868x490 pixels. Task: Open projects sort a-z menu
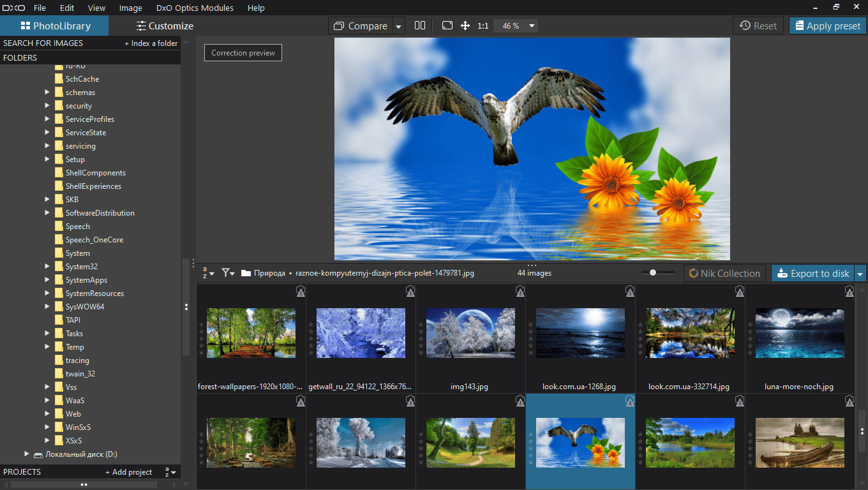170,472
